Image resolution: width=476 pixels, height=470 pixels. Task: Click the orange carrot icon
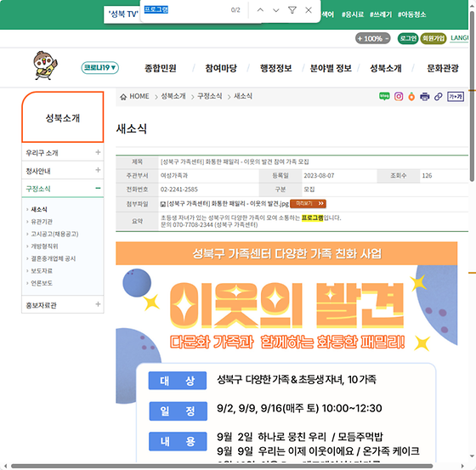[x=411, y=97]
